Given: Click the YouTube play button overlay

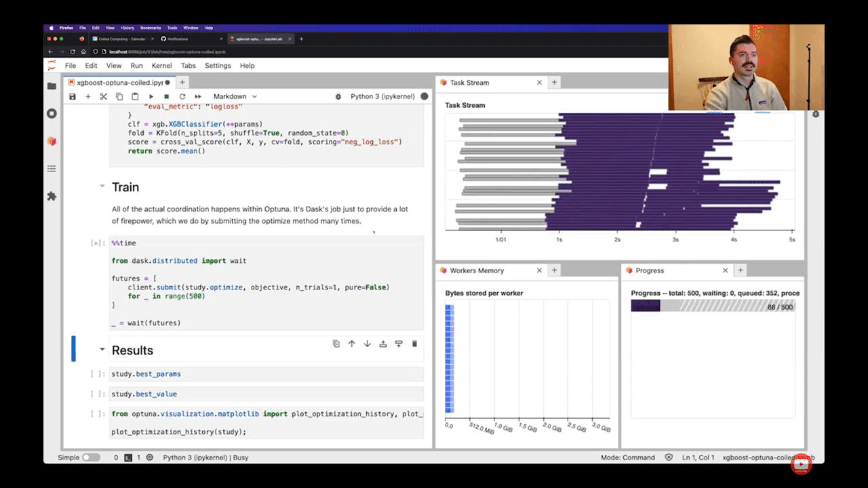Looking at the screenshot, I should click(801, 464).
